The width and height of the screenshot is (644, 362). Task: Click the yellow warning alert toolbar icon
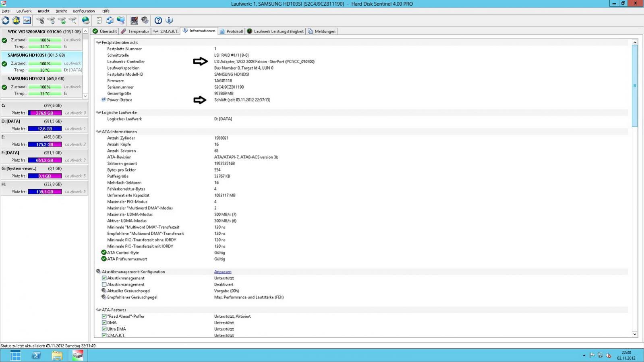pos(16,20)
